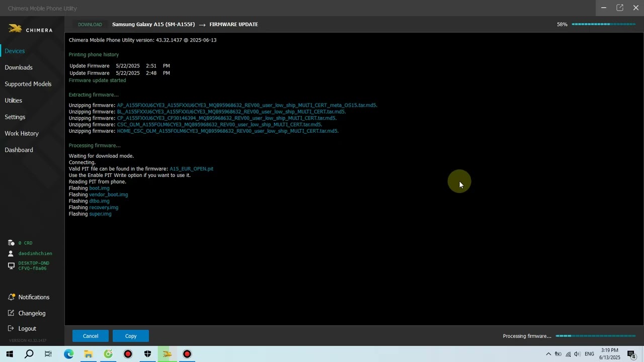Click the DOWNLOAD mode tag in header
The image size is (644, 362).
pyautogui.click(x=90, y=24)
